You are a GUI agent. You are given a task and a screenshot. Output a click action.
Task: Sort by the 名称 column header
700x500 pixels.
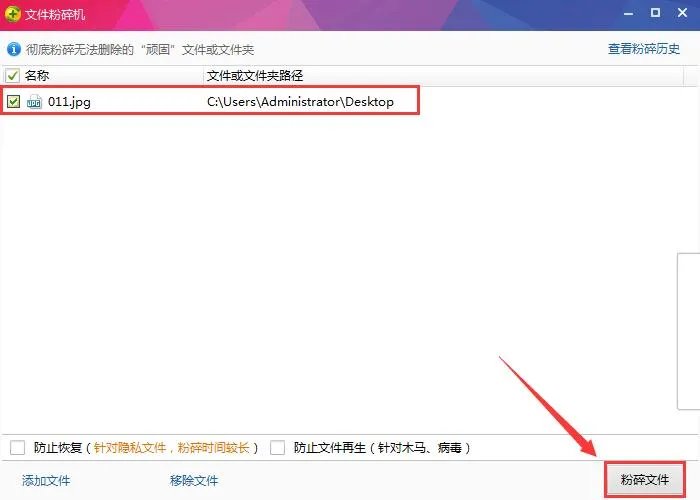tap(37, 75)
